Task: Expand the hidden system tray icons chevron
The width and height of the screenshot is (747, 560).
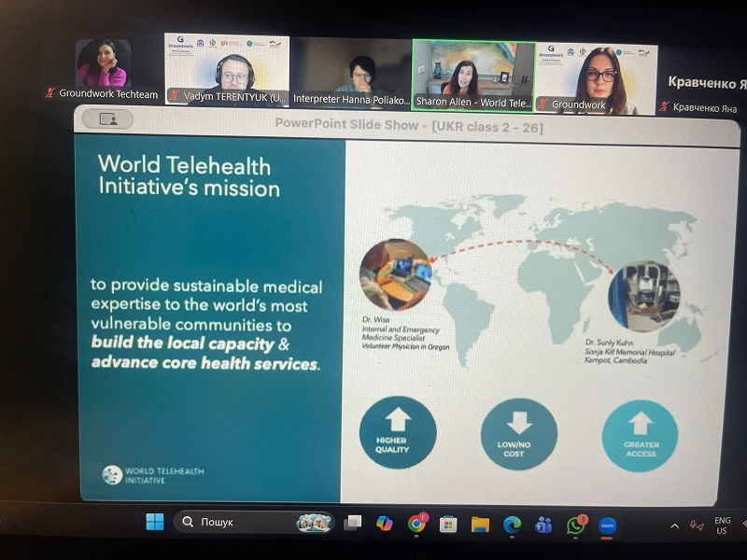Action: [674, 525]
